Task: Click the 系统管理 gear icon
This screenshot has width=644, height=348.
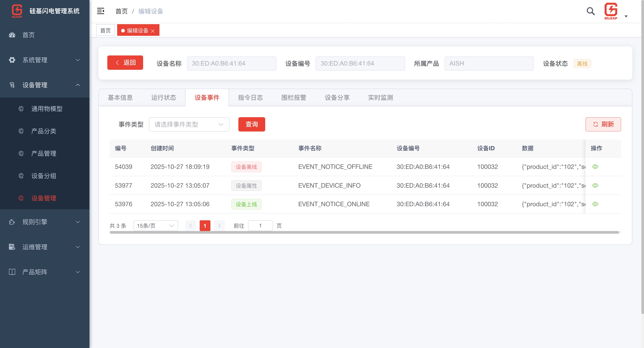Action: tap(12, 60)
